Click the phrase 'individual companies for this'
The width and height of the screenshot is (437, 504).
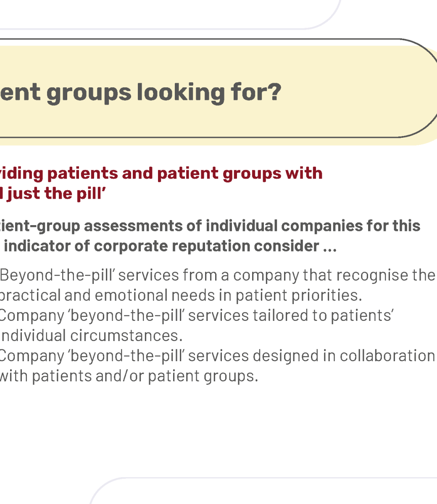click(x=313, y=226)
